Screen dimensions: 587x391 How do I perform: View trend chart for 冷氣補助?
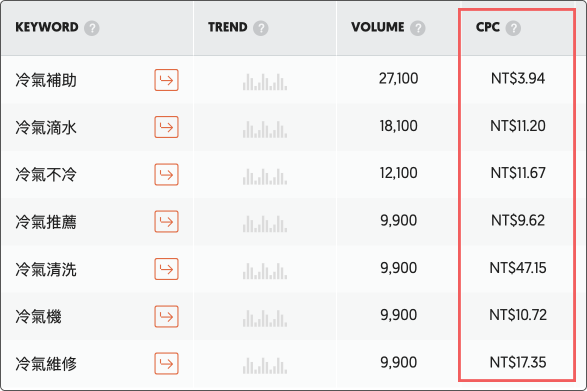(265, 82)
